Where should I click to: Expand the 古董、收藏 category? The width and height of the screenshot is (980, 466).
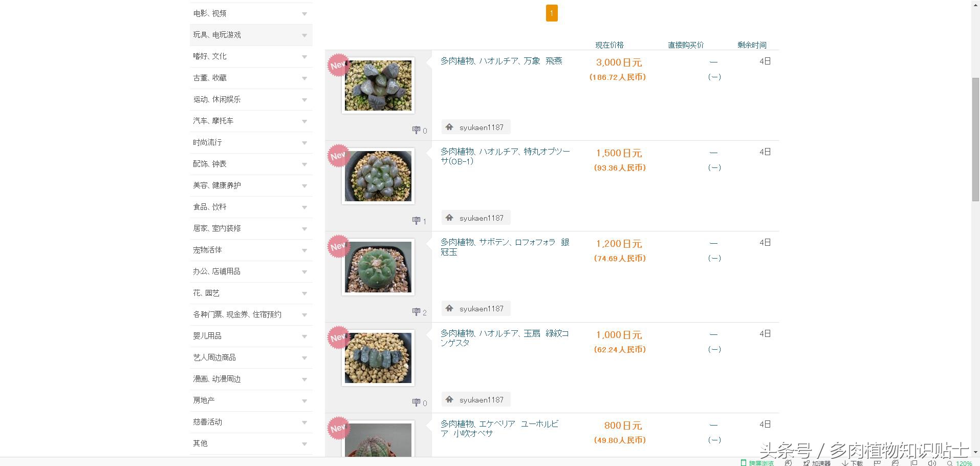tap(304, 78)
